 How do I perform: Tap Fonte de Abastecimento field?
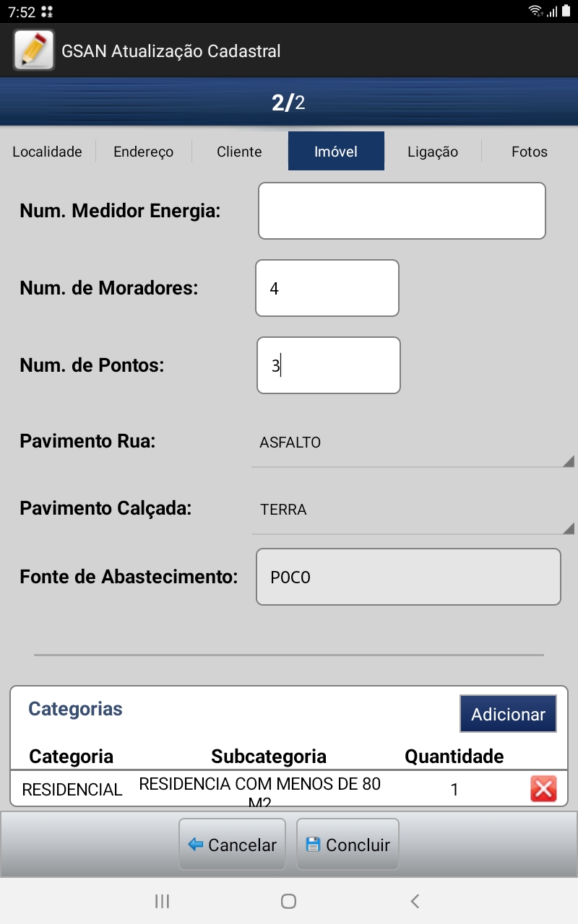[408, 577]
